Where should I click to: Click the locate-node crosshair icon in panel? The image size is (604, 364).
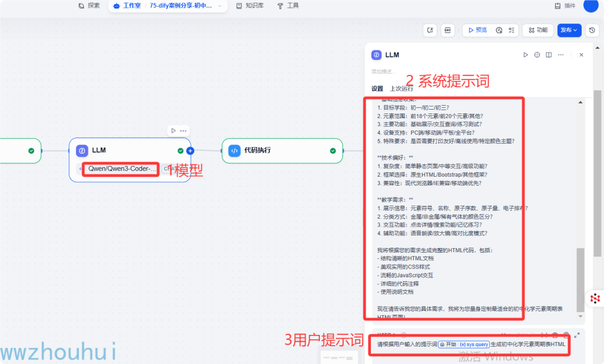click(x=537, y=55)
